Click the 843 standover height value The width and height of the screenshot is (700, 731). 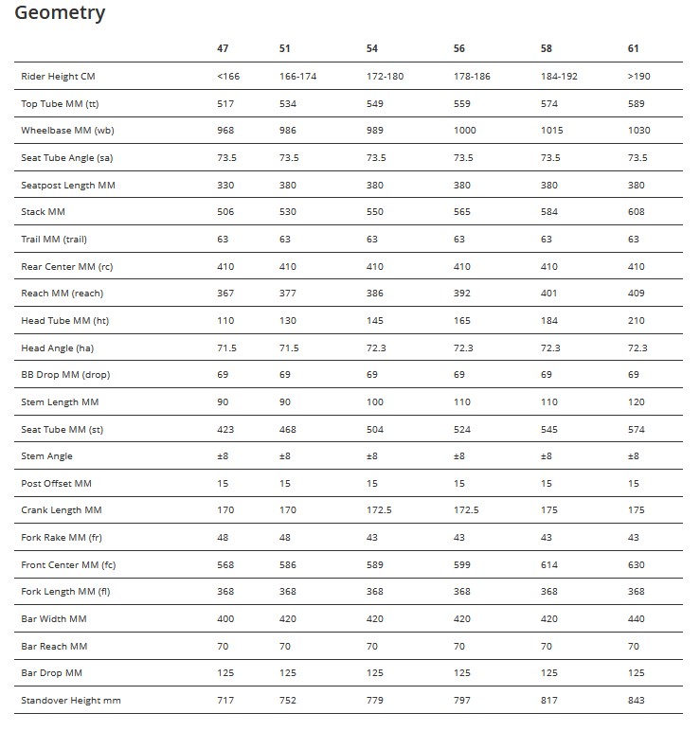click(636, 701)
